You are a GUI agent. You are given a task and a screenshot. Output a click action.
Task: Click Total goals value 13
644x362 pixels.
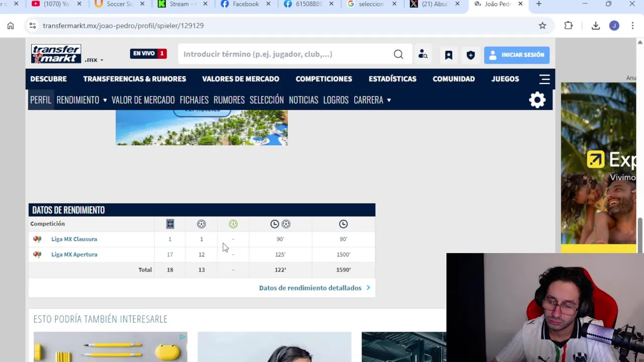coord(201,270)
